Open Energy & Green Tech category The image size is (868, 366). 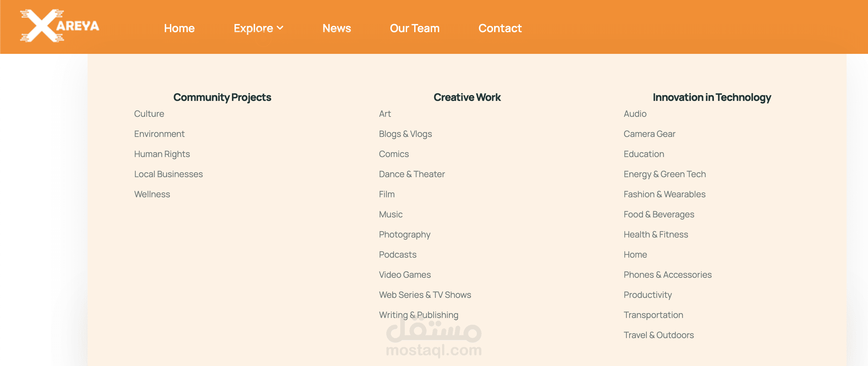click(665, 174)
